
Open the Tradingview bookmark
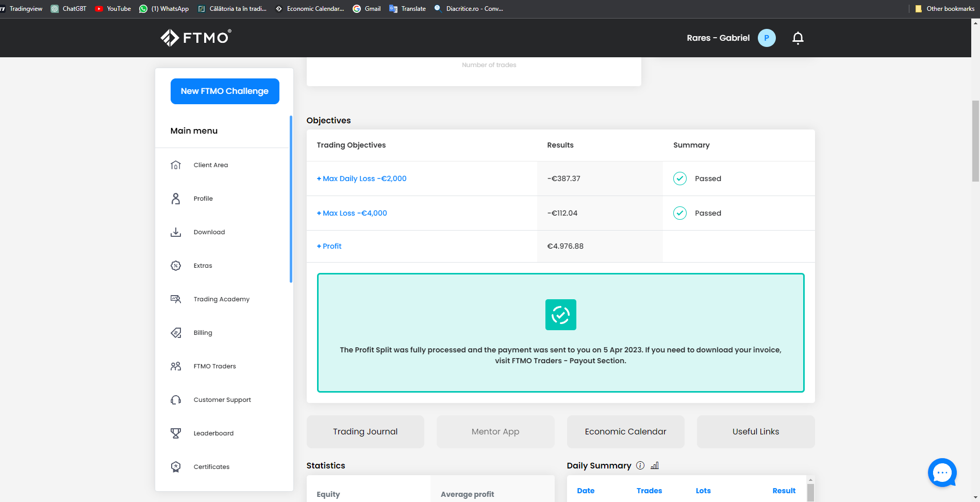22,9
